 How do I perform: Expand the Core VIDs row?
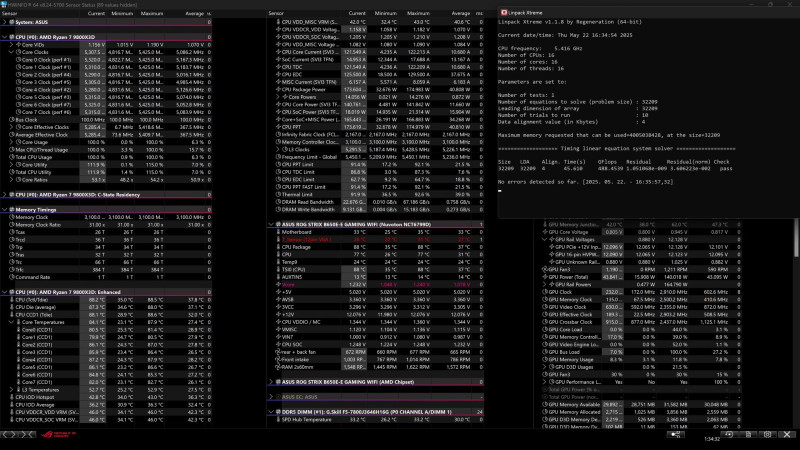pyautogui.click(x=11, y=45)
